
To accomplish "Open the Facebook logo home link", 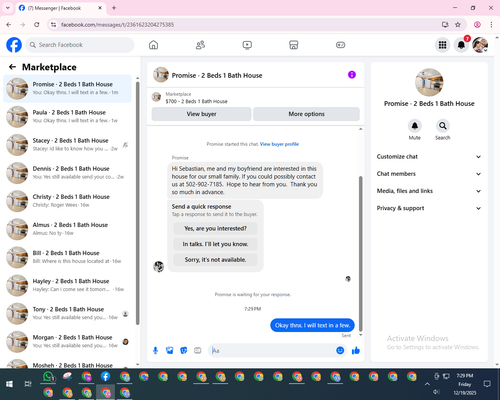I will tap(14, 45).
